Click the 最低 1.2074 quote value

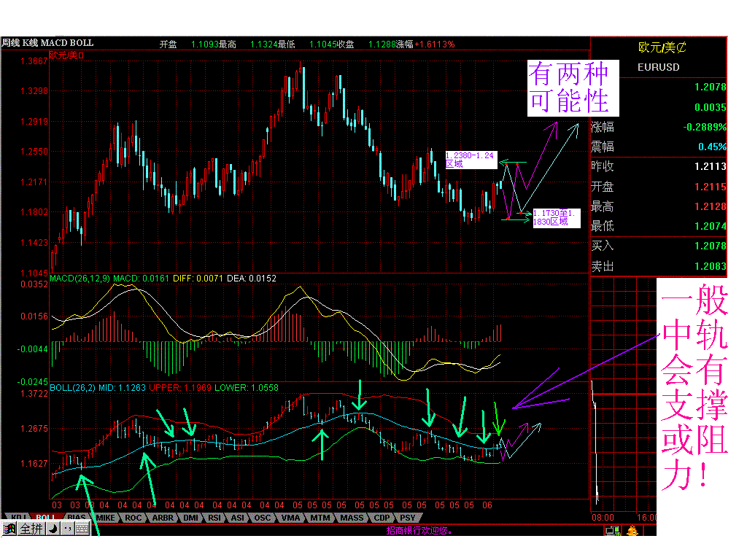[x=710, y=226]
